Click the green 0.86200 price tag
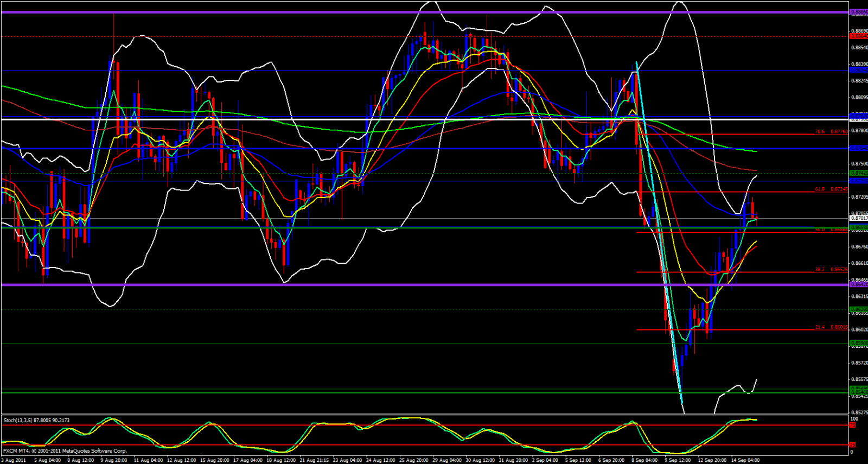The height and width of the screenshot is (464, 868). pos(858,309)
